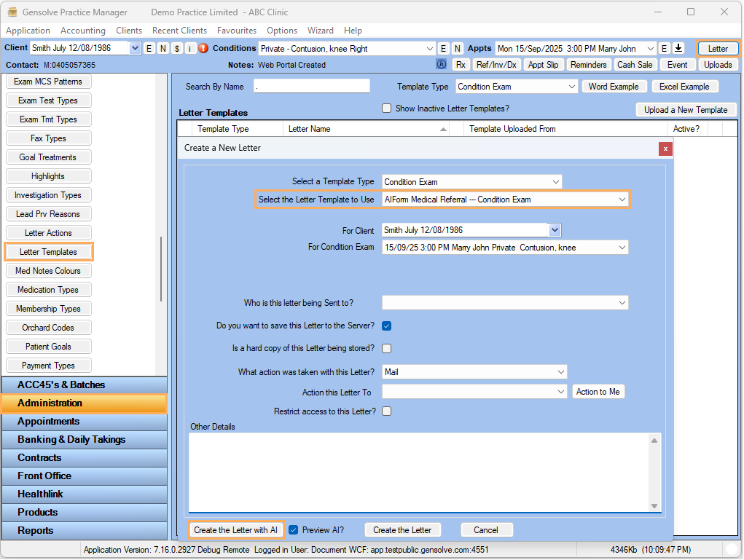Click the client dollar sign icon
This screenshot has width=744, height=560.
(x=177, y=49)
